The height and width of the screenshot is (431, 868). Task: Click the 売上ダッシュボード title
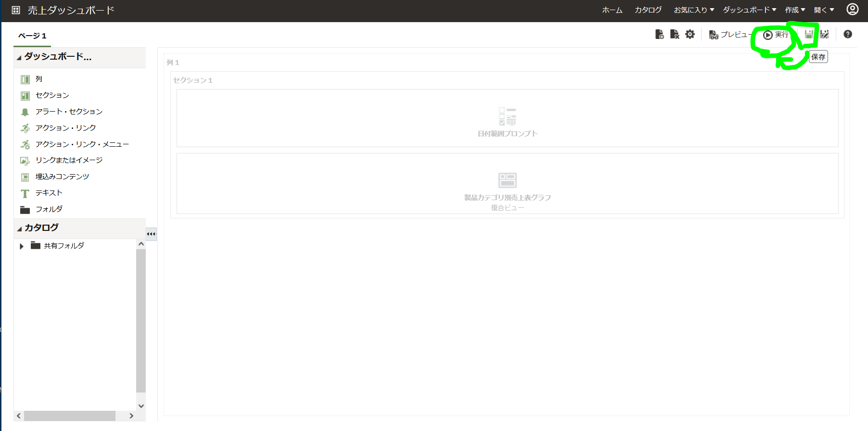point(71,10)
